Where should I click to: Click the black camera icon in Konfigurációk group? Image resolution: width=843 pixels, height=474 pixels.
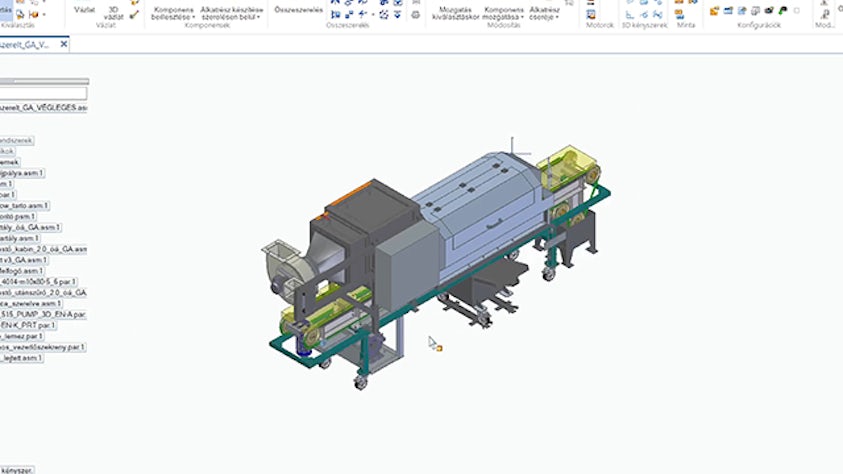point(769,10)
